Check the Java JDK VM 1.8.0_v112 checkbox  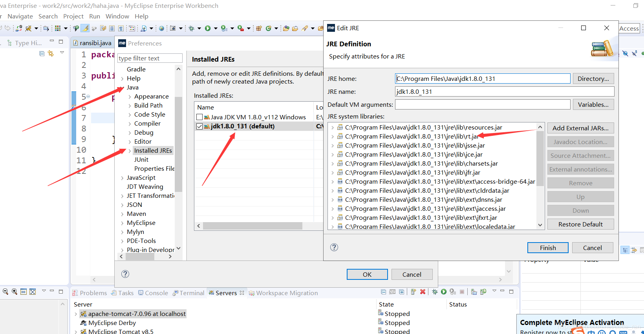point(199,117)
